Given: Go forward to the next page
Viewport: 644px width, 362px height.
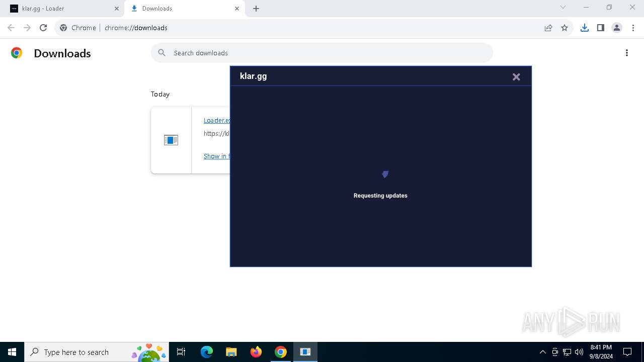Looking at the screenshot, I should click(27, 28).
